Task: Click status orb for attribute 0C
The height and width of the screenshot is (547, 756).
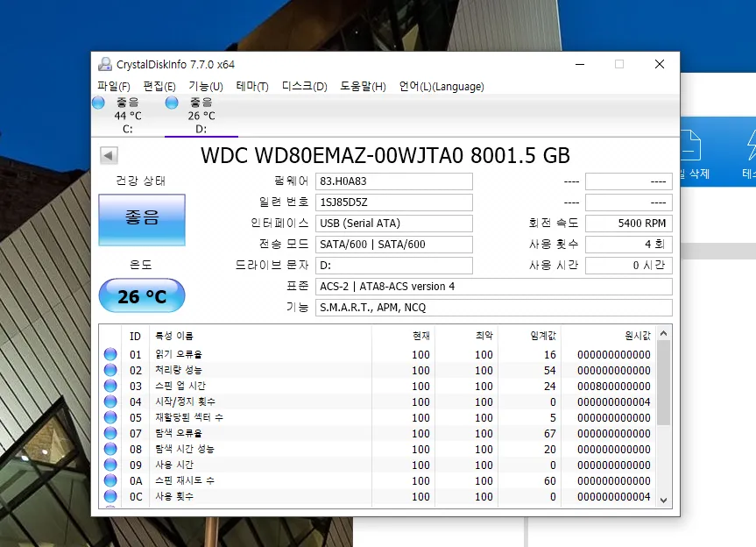Action: pos(110,496)
